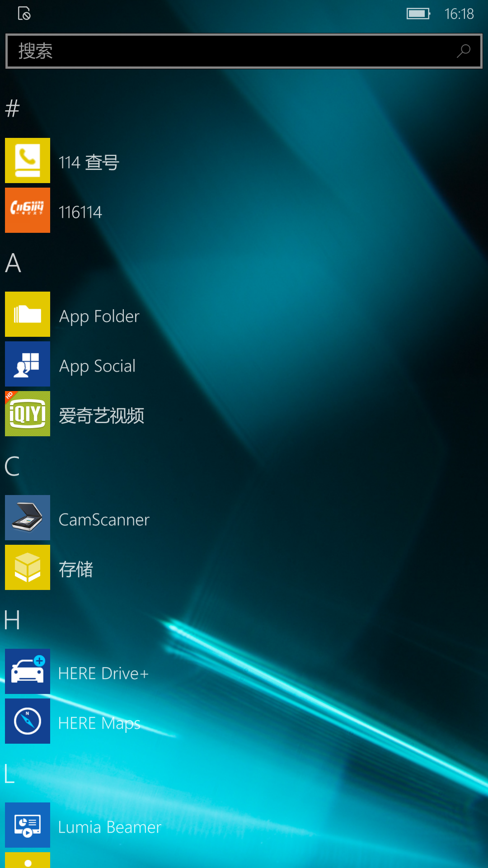Tap the CamScanner text label
The height and width of the screenshot is (868, 488).
[104, 520]
